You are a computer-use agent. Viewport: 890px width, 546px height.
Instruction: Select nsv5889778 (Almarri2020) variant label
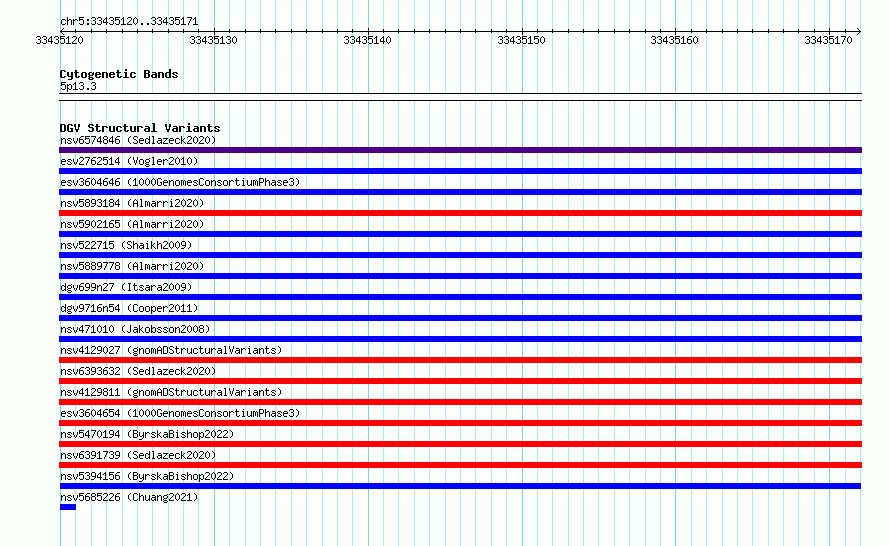(x=132, y=266)
